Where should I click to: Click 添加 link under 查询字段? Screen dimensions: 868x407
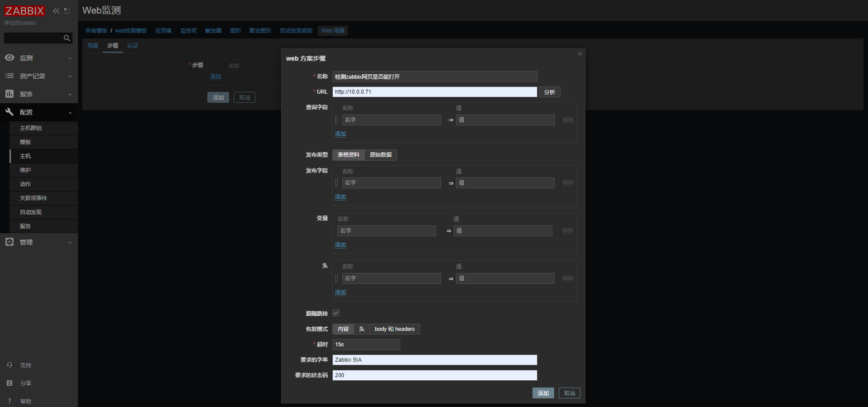click(x=340, y=134)
